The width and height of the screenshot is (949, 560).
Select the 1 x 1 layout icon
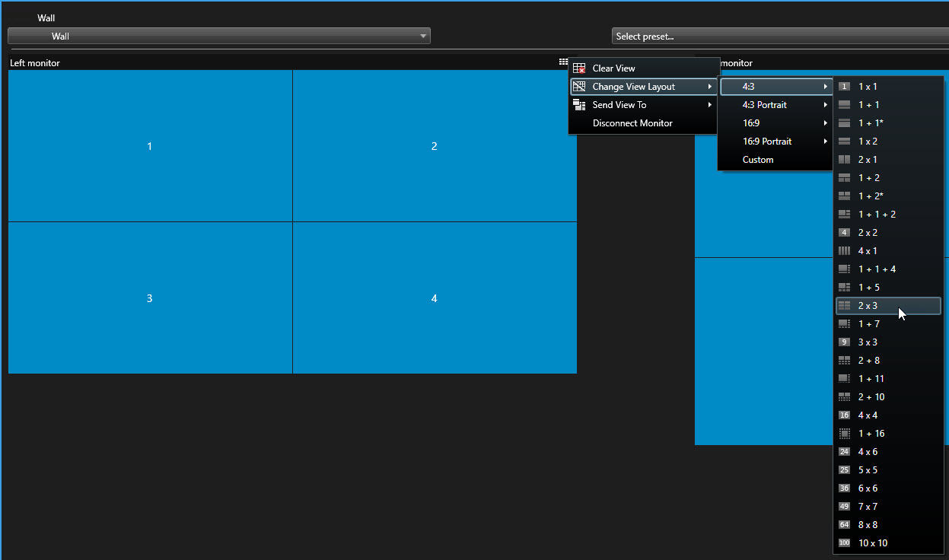point(844,87)
